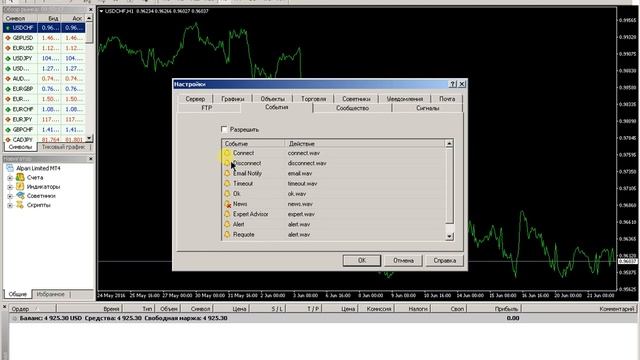The image size is (640, 360).
Task: Select email.wav action entry
Action: coord(300,173)
